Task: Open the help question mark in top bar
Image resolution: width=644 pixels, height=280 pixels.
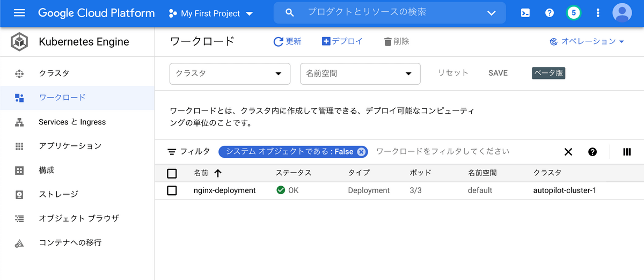Action: point(550,13)
